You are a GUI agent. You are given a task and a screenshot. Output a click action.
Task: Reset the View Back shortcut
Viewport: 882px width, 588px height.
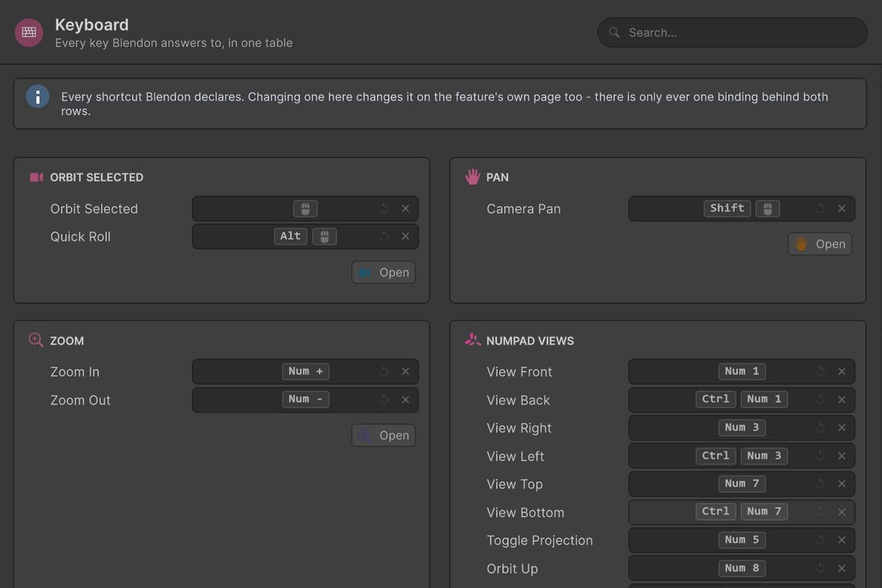(x=821, y=400)
